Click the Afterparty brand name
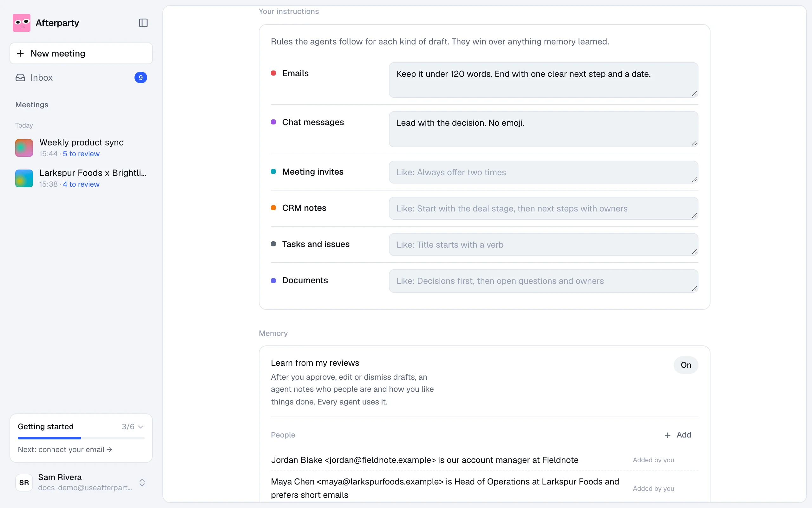The width and height of the screenshot is (812, 508). [x=57, y=23]
